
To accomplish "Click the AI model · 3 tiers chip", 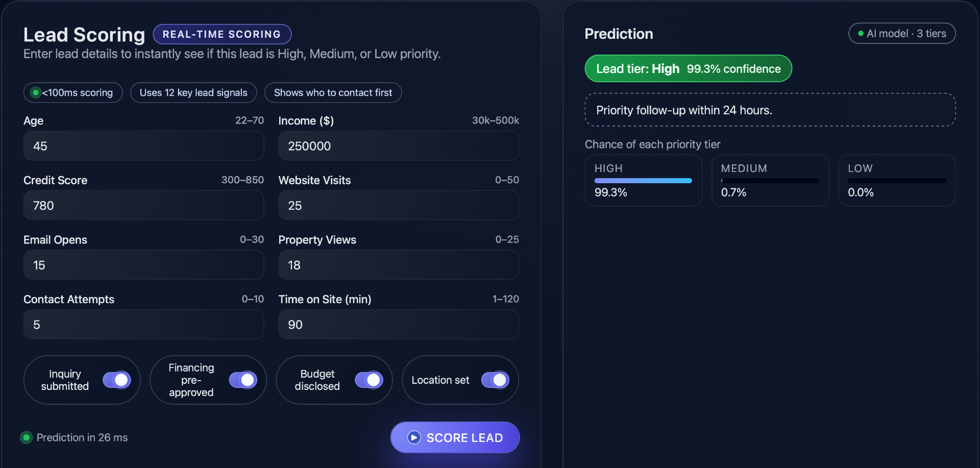I will pyautogui.click(x=901, y=33).
